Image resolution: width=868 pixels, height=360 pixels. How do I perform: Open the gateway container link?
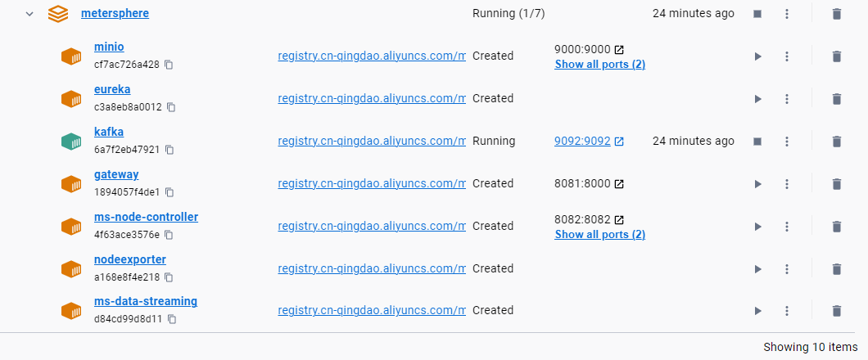pos(116,175)
